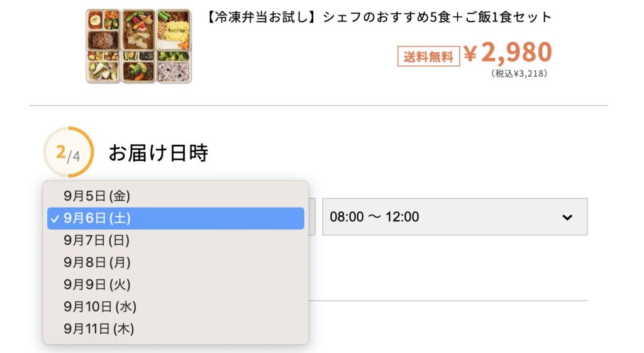Click the date select box edge beside the popup
Screen dimensions: 644x353
312,217
